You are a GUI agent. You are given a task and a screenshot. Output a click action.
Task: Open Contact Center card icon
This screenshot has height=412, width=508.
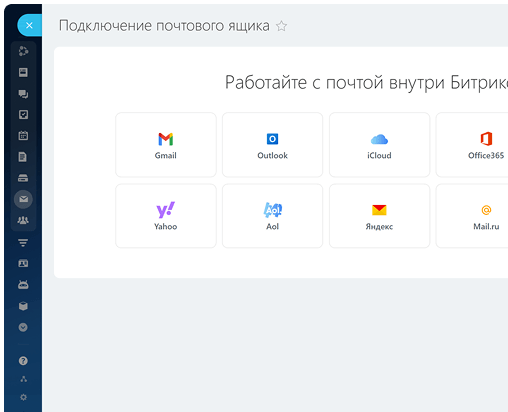[x=23, y=264]
